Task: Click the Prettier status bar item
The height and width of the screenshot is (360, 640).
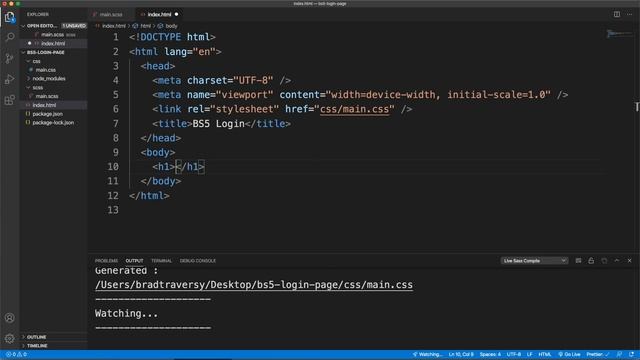Action: coord(598,354)
